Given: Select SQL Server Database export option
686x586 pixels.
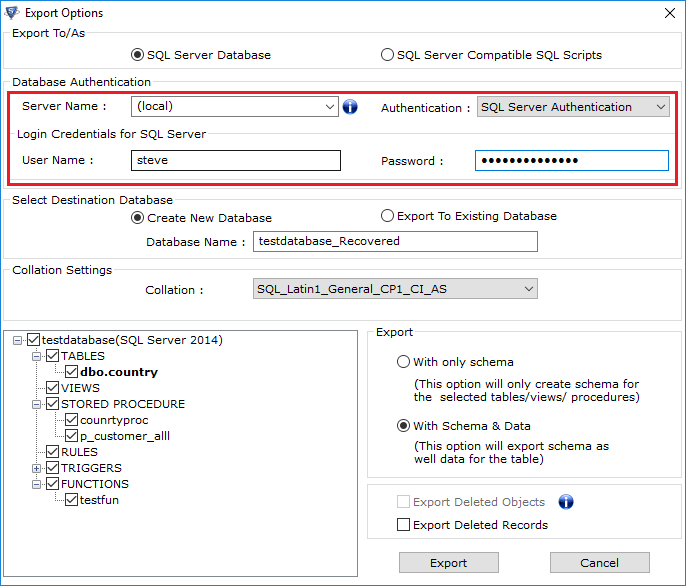Looking at the screenshot, I should pyautogui.click(x=138, y=55).
